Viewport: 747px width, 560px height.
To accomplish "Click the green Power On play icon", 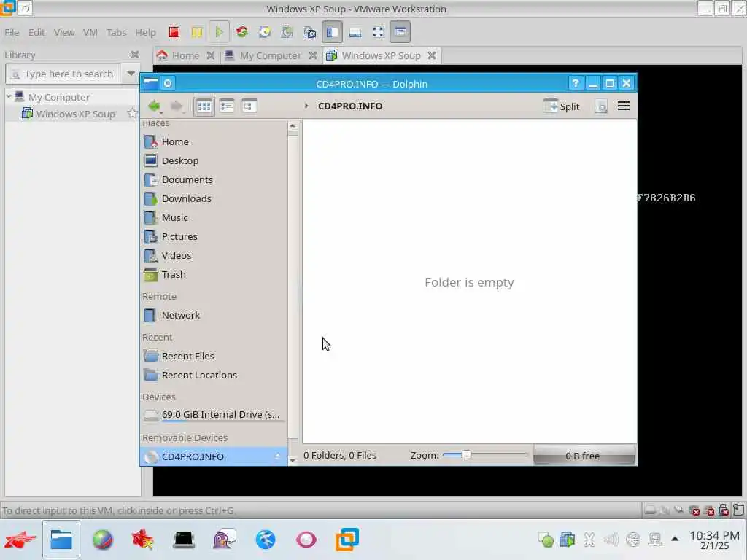I will [x=219, y=32].
